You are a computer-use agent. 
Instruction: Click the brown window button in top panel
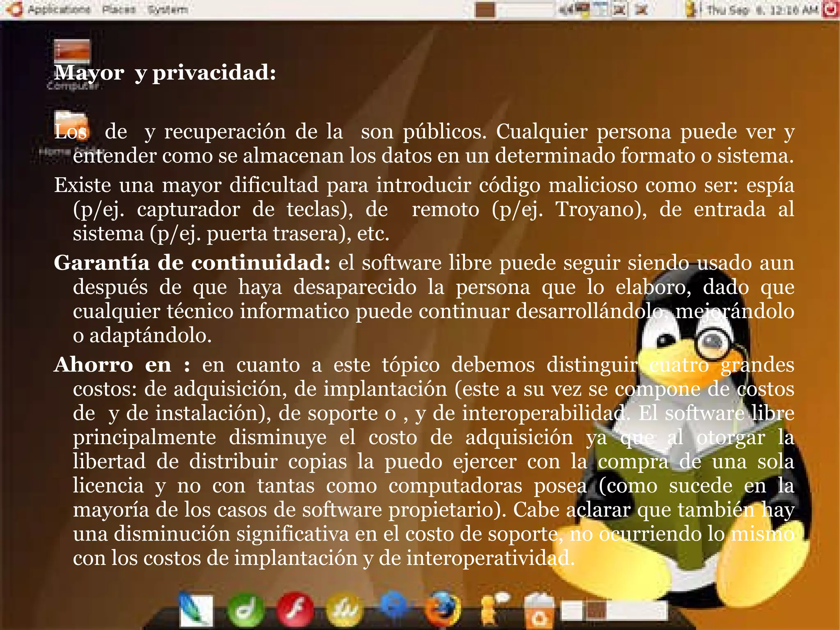tap(485, 10)
